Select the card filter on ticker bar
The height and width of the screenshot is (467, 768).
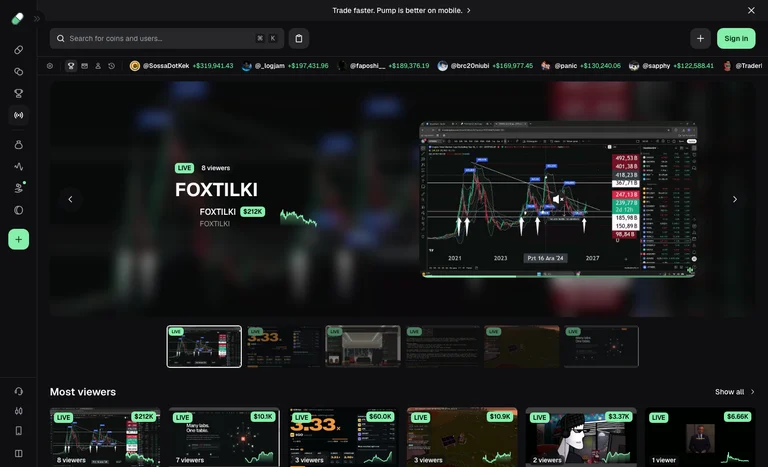point(85,66)
